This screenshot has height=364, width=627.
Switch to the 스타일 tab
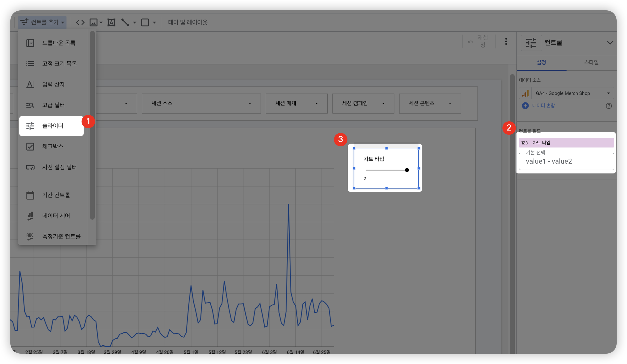[x=591, y=62]
